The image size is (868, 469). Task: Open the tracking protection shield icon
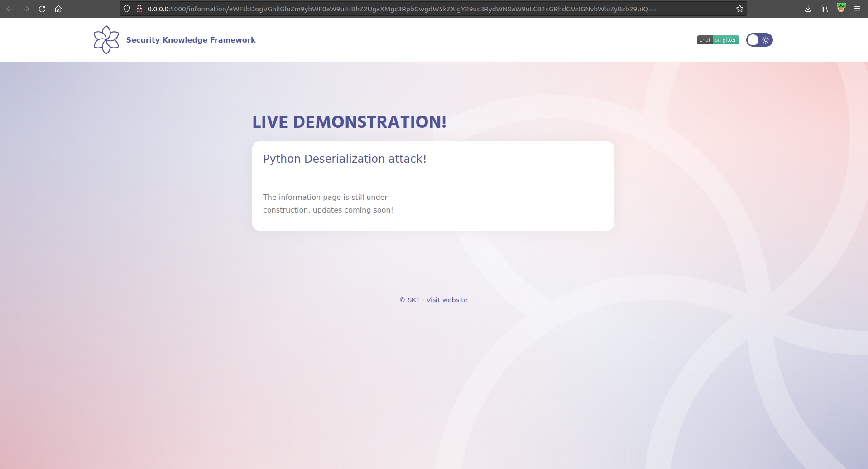pyautogui.click(x=127, y=9)
